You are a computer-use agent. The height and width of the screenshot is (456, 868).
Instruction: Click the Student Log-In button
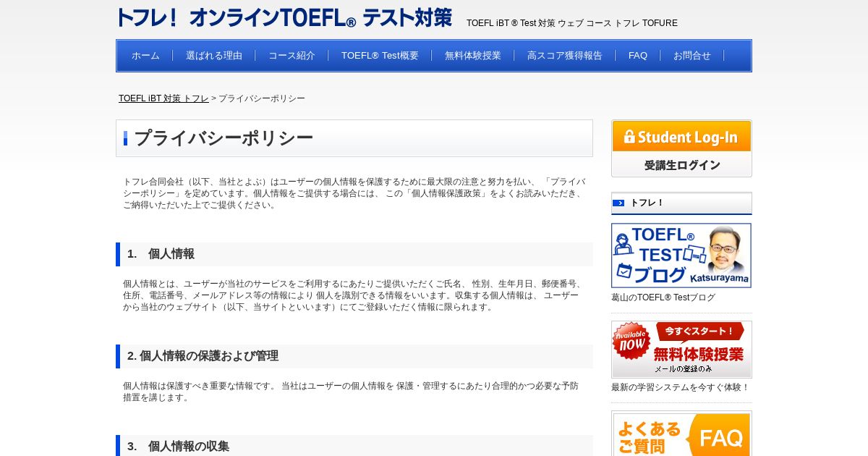681,148
